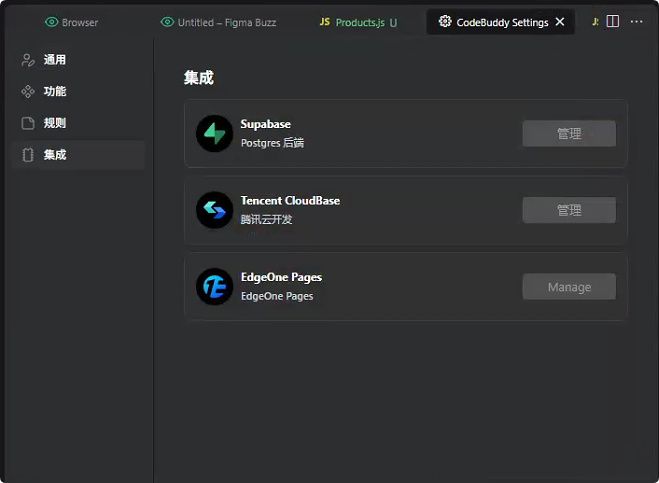Click the document icon next to 规则
Screen dimensions: 659x483
coord(28,123)
